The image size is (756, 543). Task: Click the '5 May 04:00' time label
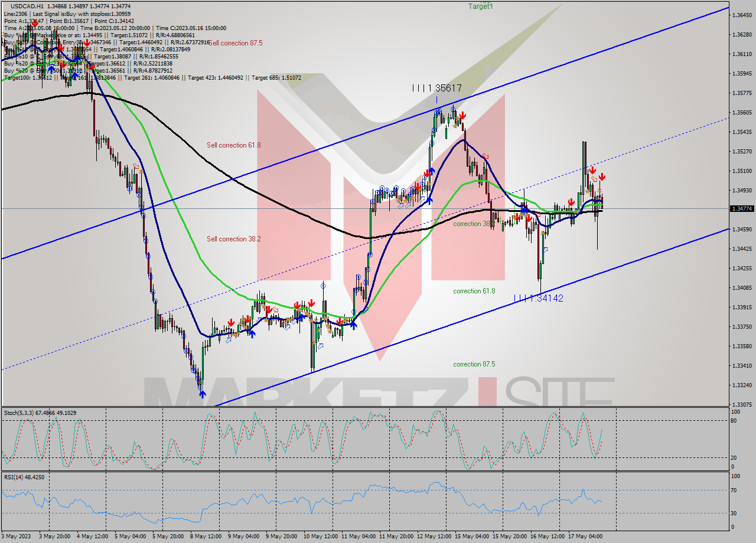tap(131, 537)
